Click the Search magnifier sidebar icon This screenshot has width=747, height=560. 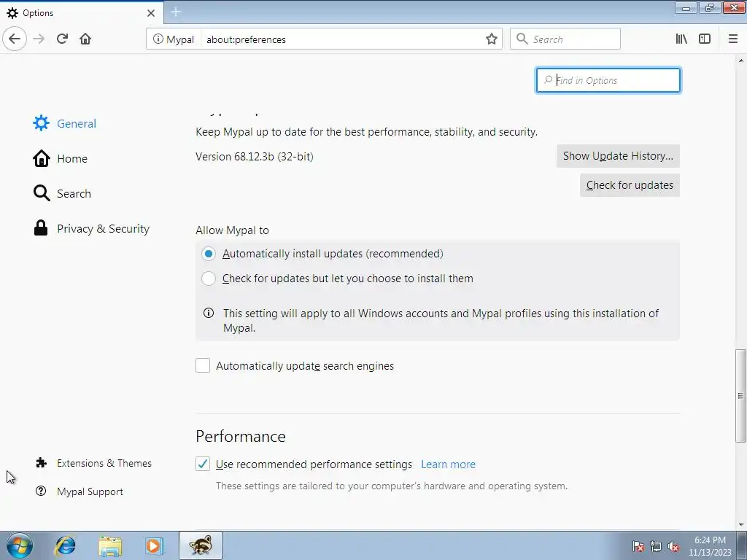pos(42,193)
